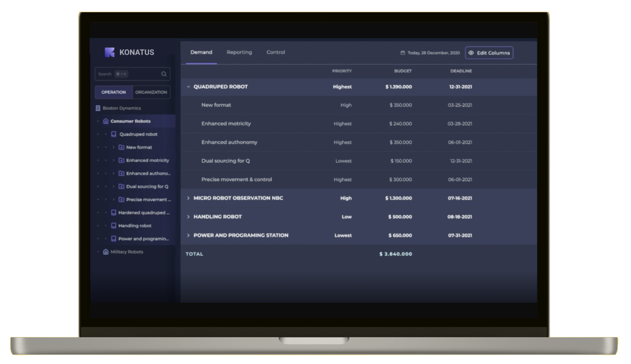Click the Enhanced motricity row name in table
Screen dimensions: 631x364
pyautogui.click(x=226, y=124)
